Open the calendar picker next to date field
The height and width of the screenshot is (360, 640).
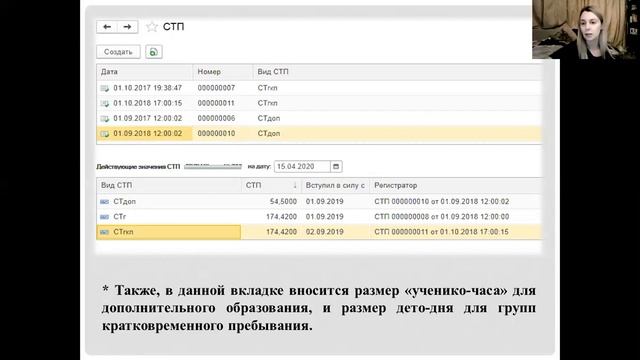pyautogui.click(x=336, y=167)
